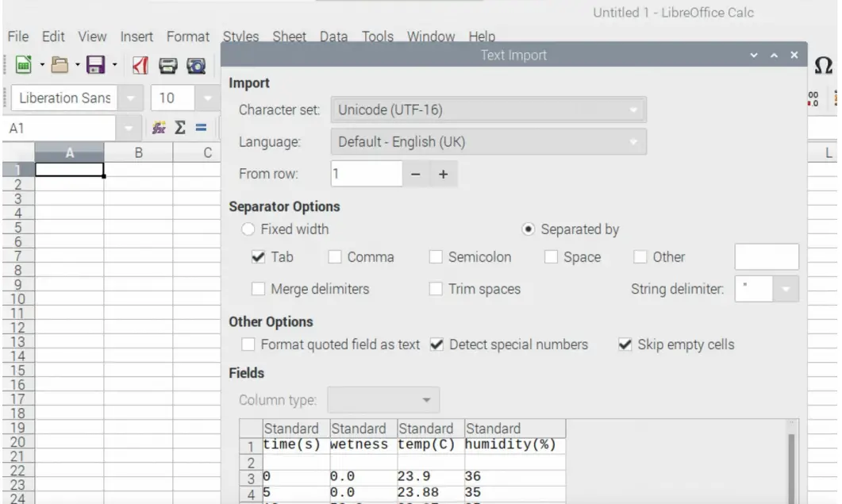Expand the font size dropdown arrow
The width and height of the screenshot is (842, 504).
(208, 98)
